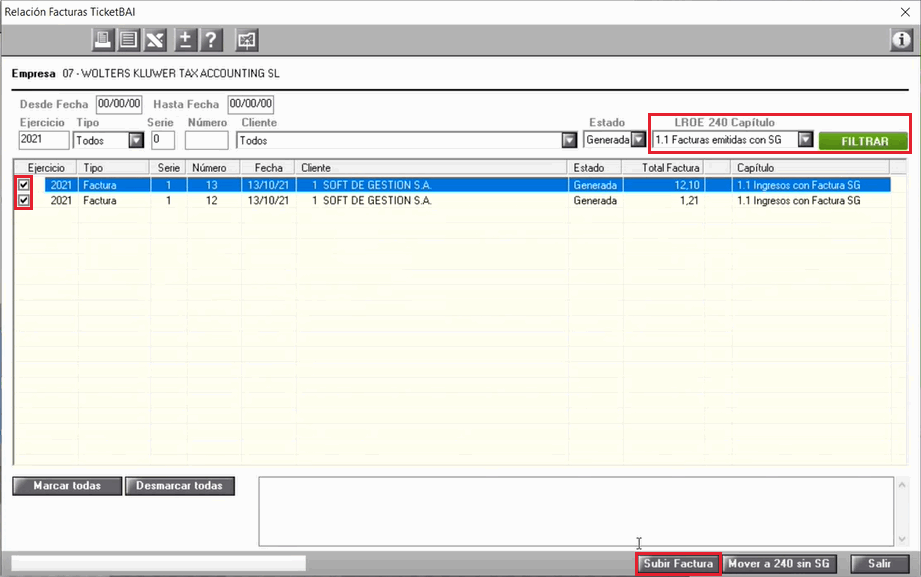Click the Capítulo column header
Image resolution: width=921 pixels, height=577 pixels.
[x=811, y=168]
